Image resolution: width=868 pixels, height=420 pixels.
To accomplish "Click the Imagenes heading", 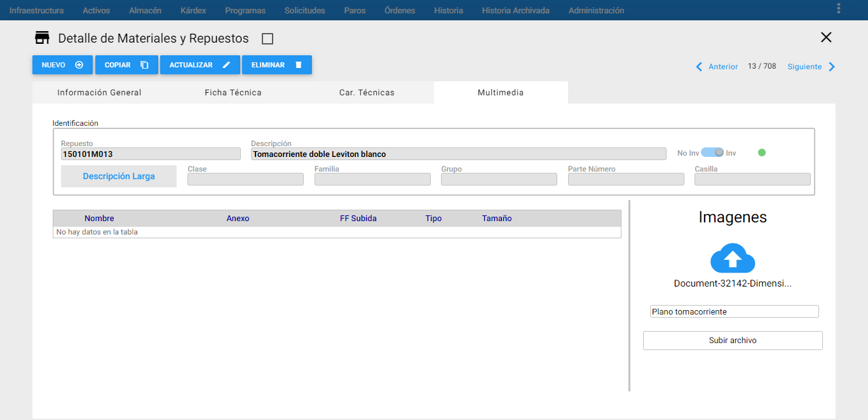I will click(x=733, y=217).
